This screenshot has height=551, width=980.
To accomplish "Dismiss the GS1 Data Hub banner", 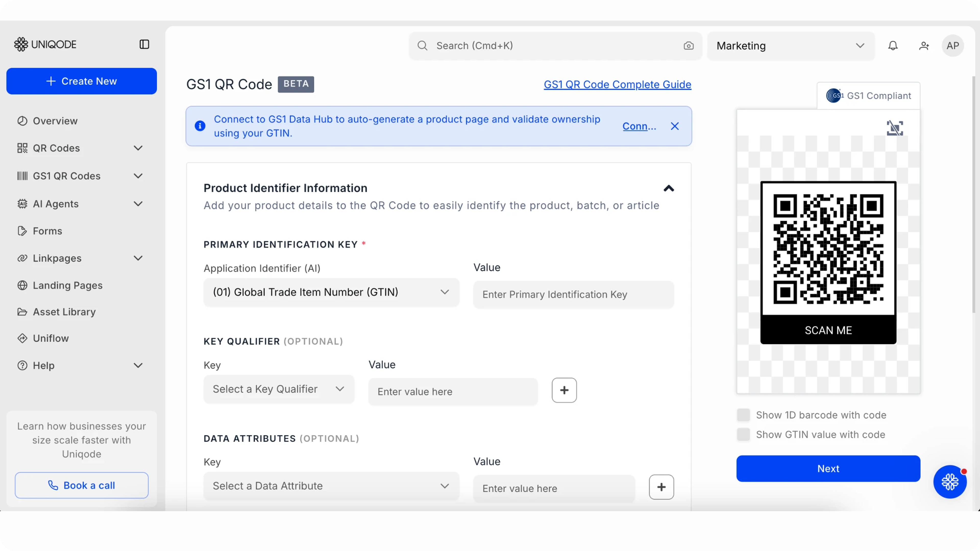I will [675, 126].
